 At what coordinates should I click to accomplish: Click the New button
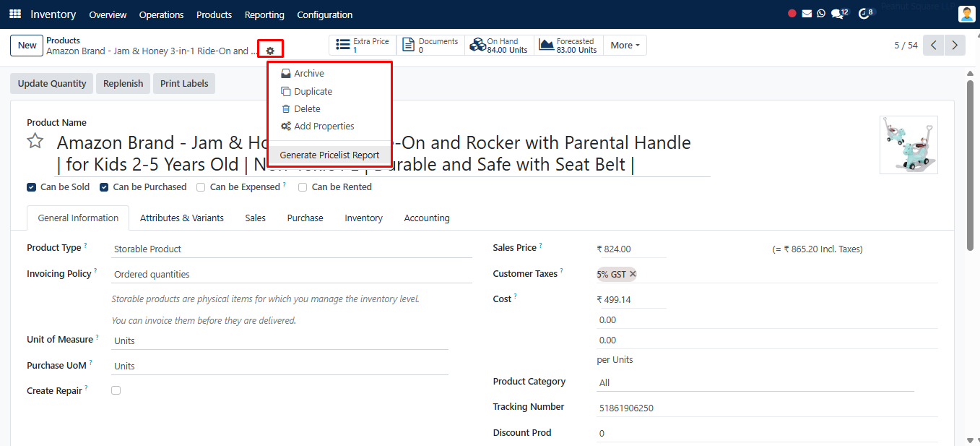27,45
